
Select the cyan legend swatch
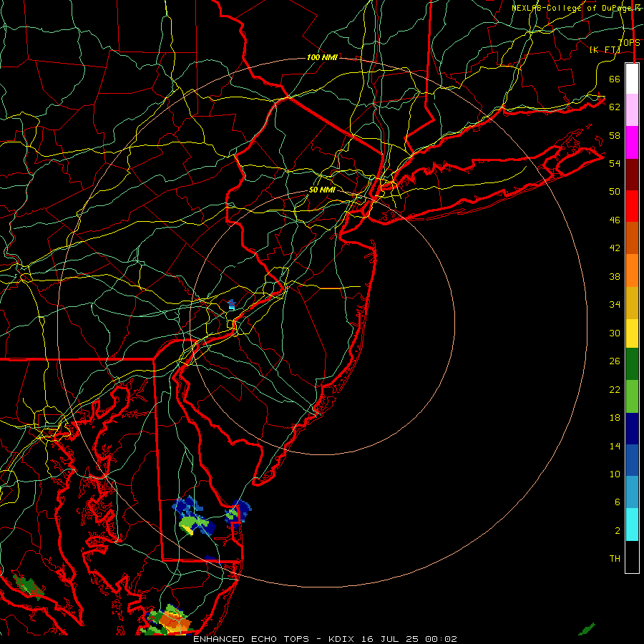pos(632,525)
